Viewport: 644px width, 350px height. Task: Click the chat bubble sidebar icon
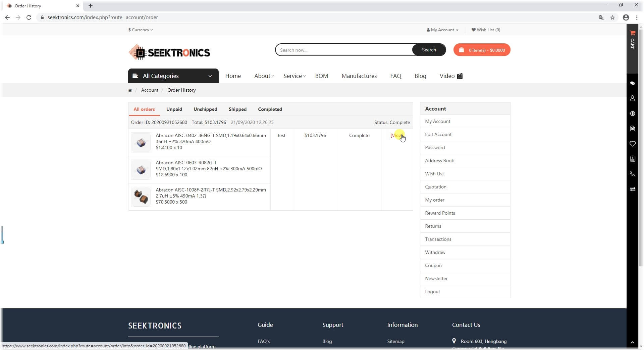coord(632,83)
